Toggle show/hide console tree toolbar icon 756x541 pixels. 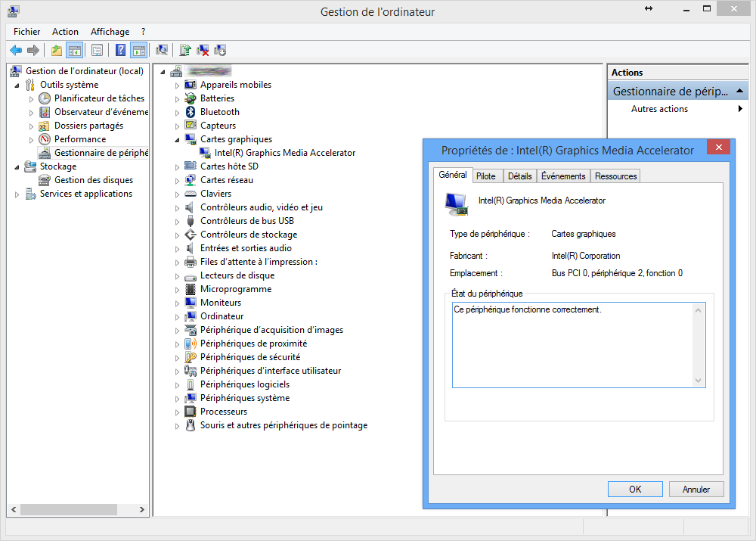[74, 51]
